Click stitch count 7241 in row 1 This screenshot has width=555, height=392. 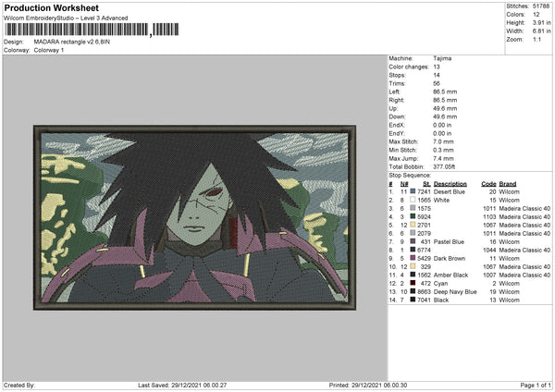[424, 191]
